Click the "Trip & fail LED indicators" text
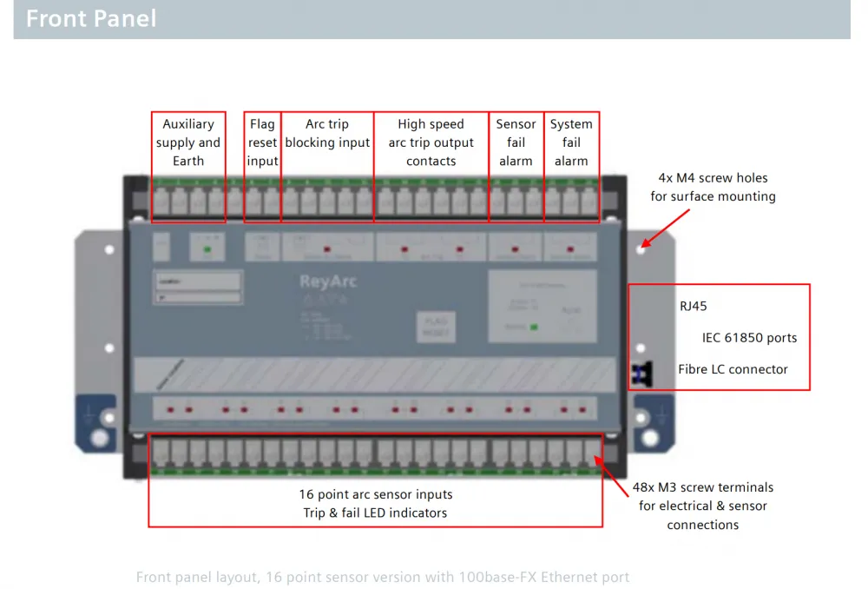This screenshot has width=868, height=589. [x=375, y=513]
